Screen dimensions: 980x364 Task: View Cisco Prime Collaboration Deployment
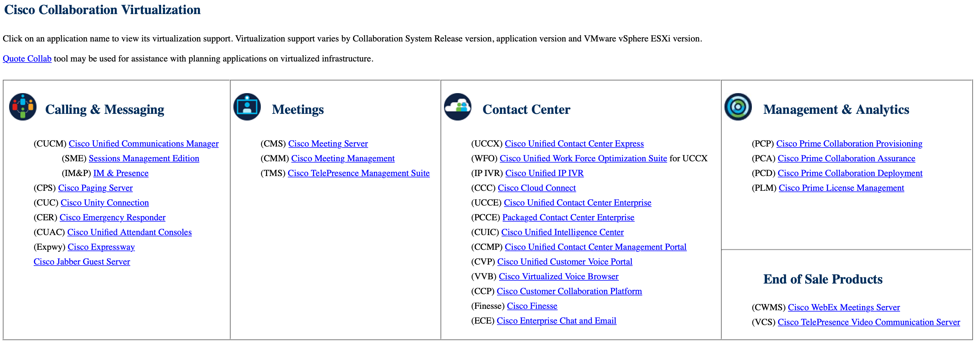(x=849, y=173)
